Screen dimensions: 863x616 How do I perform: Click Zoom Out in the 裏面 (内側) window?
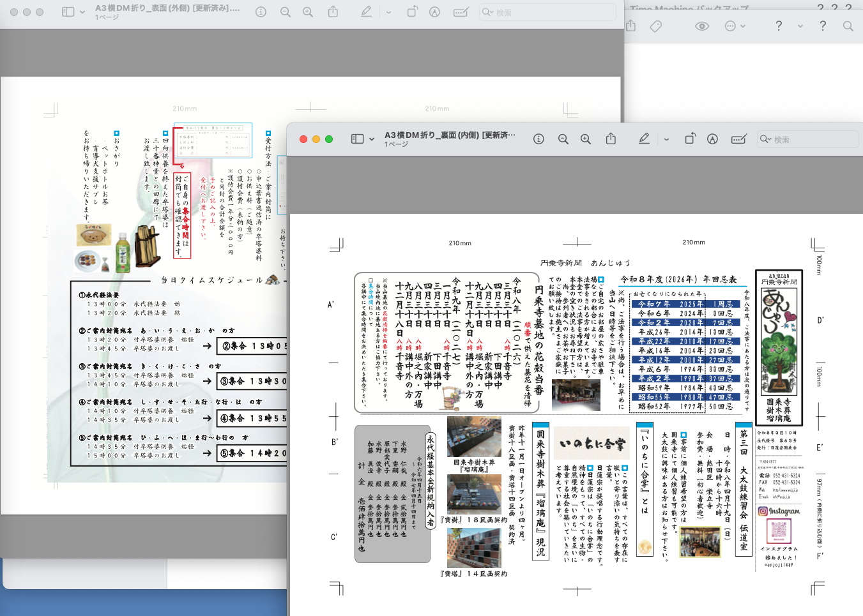(x=563, y=139)
